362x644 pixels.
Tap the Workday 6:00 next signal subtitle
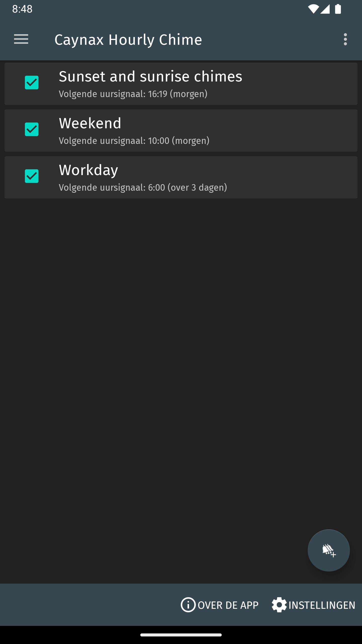(143, 187)
